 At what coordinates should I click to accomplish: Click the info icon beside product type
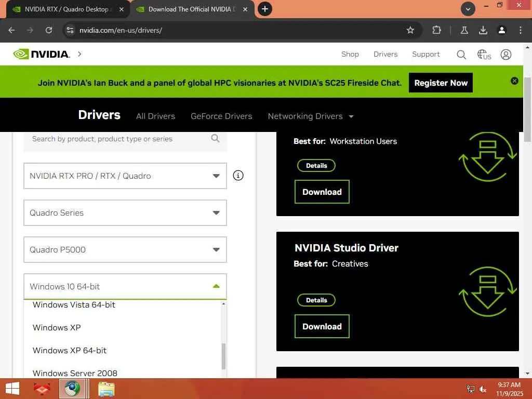pos(238,176)
